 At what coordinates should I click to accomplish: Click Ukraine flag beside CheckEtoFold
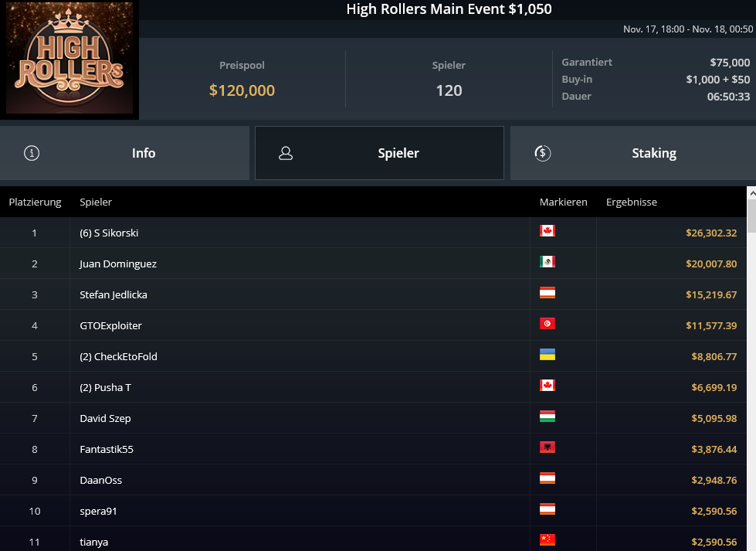pos(548,354)
